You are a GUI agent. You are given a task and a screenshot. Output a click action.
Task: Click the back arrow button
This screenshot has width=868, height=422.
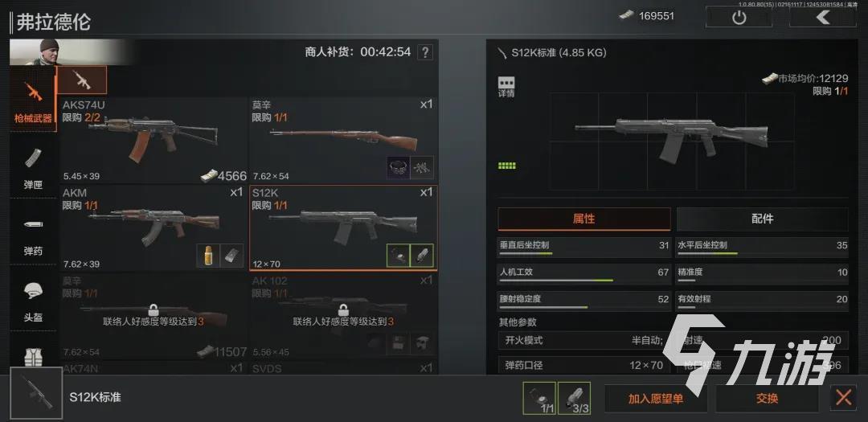[823, 17]
